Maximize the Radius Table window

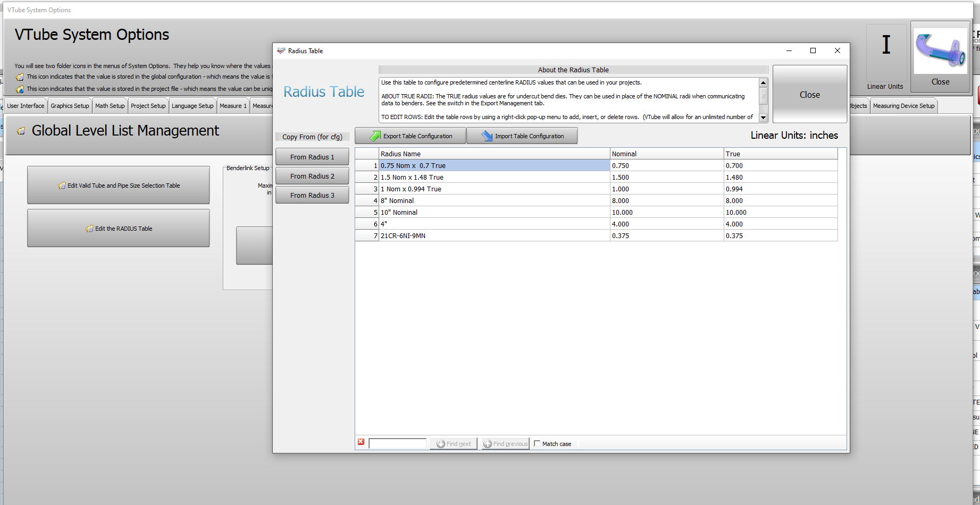(813, 51)
